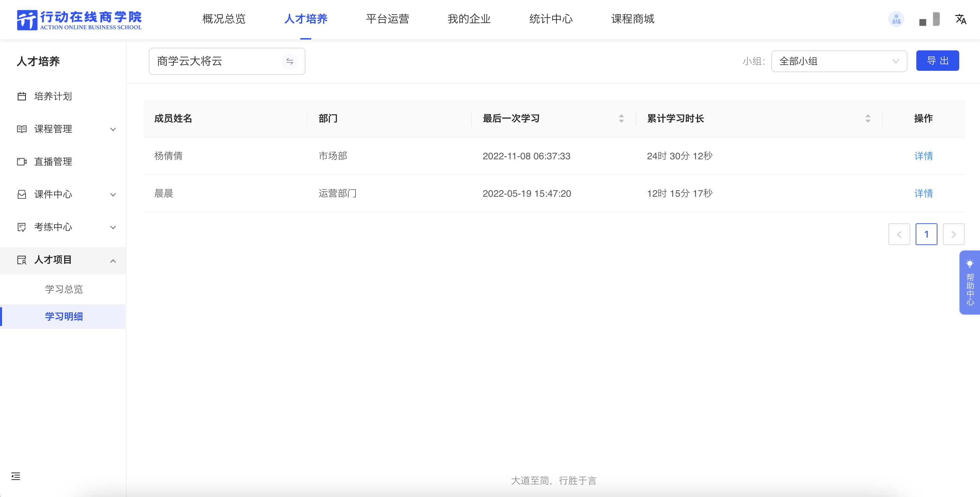Select the 人才培养 tab
Screen dimensions: 980x497
pyautogui.click(x=305, y=19)
